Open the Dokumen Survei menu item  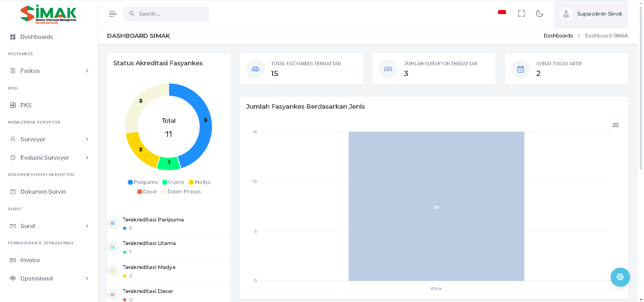(43, 192)
